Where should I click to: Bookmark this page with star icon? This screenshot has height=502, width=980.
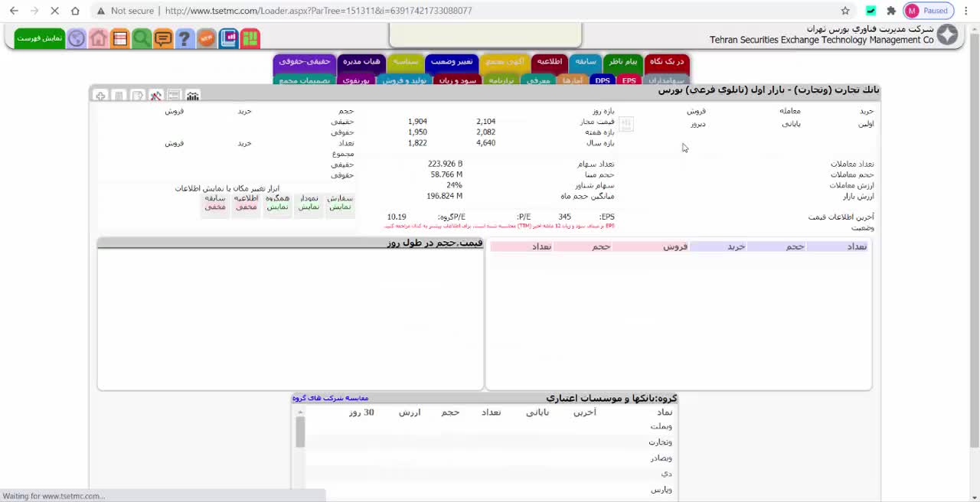[x=845, y=11]
